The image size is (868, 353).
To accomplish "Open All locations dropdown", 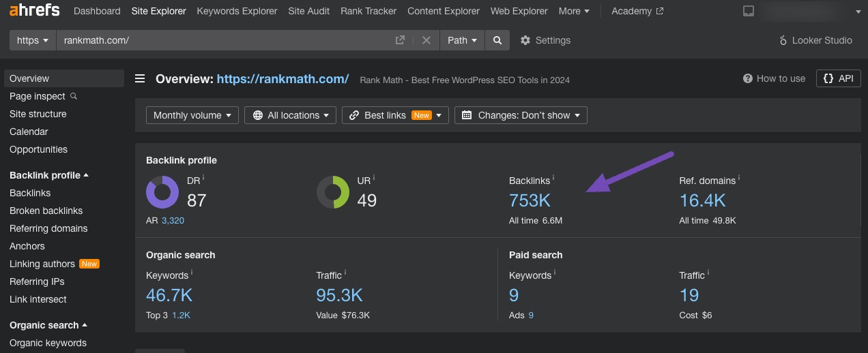I will click(x=291, y=115).
